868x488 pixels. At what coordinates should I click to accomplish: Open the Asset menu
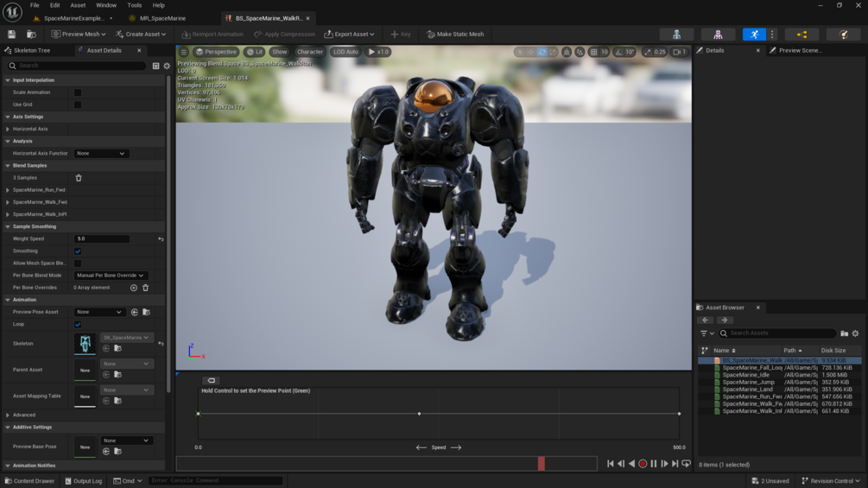tap(78, 5)
